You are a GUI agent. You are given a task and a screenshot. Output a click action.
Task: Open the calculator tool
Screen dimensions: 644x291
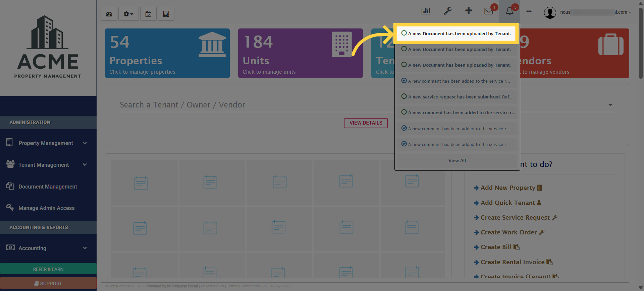coord(166,14)
